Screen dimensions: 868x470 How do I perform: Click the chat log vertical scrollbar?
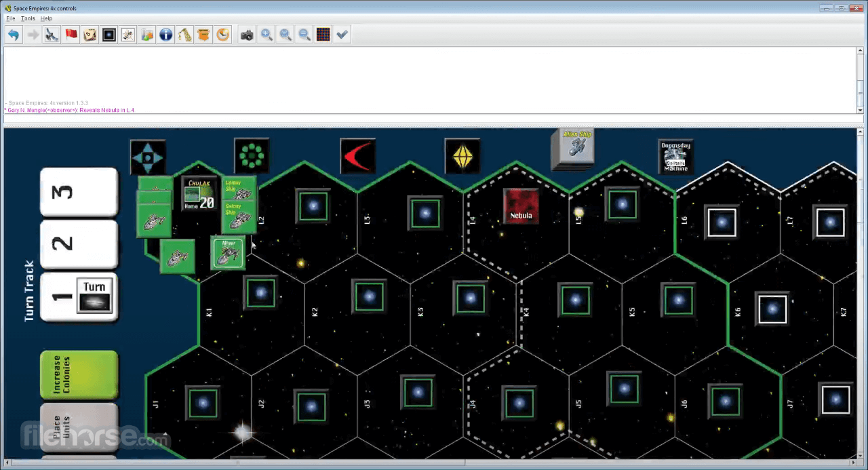[x=861, y=80]
